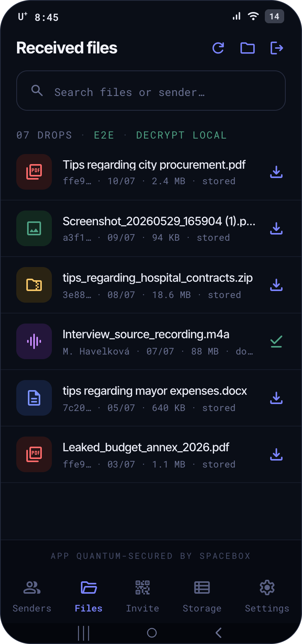The height and width of the screenshot is (644, 302).
Task: Tap metadata line with 18.6 MB
Action: tap(152, 295)
